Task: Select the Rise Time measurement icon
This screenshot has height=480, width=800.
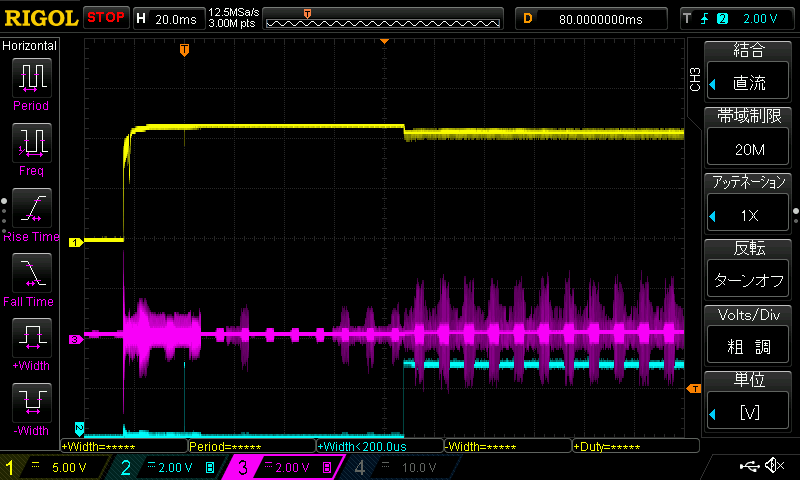Action: [x=32, y=208]
